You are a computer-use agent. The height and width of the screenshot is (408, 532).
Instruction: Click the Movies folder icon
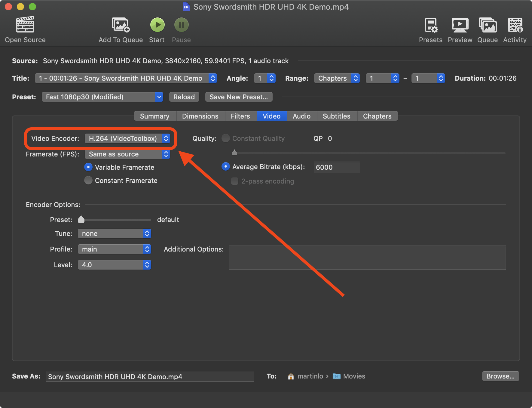(337, 376)
